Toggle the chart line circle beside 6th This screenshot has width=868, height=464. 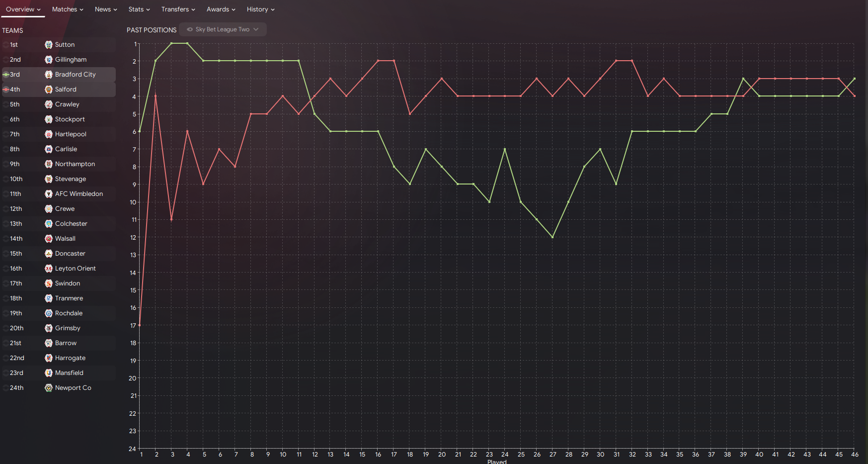(x=6, y=119)
